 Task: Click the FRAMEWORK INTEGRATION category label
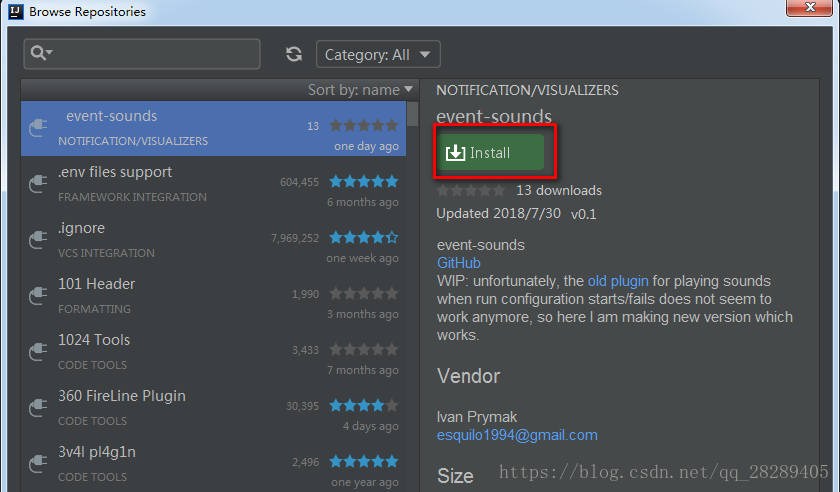click(132, 197)
